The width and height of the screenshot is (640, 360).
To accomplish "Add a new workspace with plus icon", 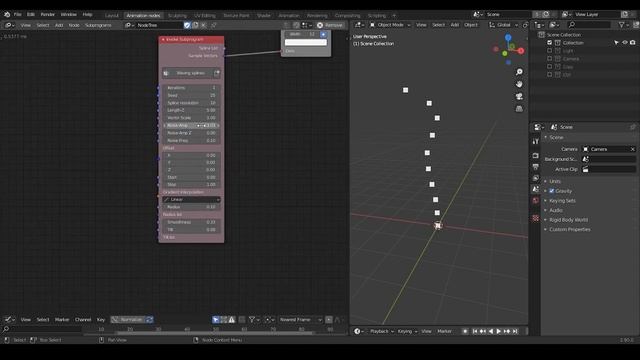I will coord(394,16).
